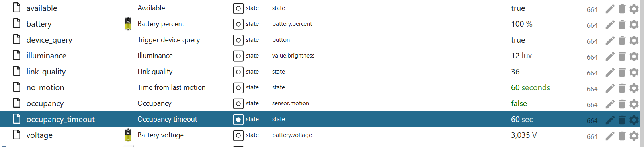
Task: Click the 60 seconds value for no_motion
Action: 530,87
